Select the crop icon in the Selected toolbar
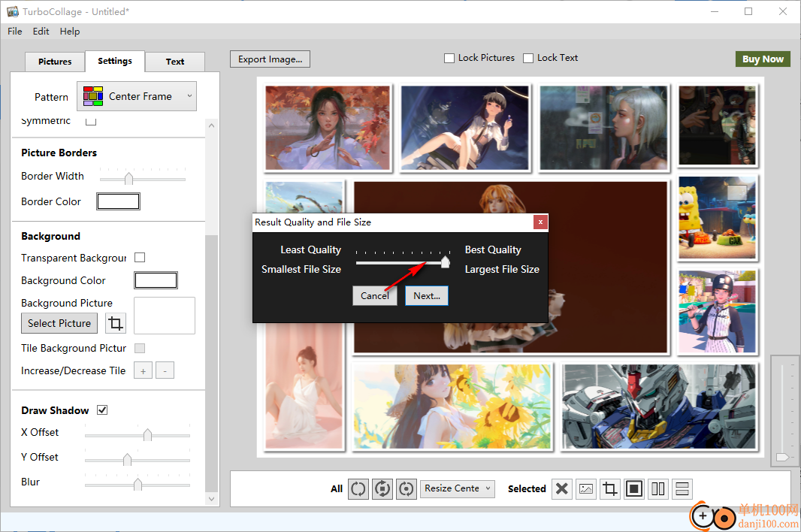This screenshot has height=532, width=801. coord(610,488)
